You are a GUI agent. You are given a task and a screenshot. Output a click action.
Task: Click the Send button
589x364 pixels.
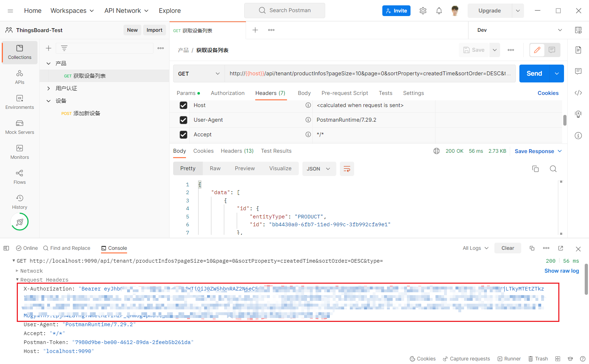click(x=534, y=74)
